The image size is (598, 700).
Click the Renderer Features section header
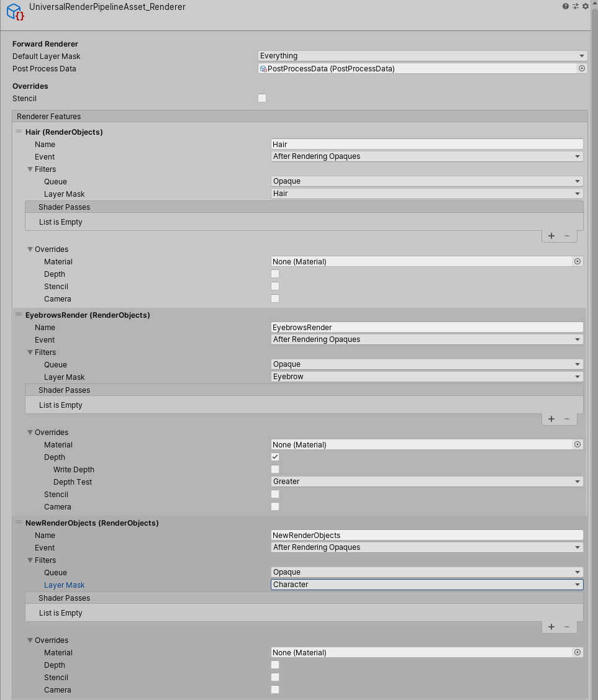pyautogui.click(x=300, y=117)
